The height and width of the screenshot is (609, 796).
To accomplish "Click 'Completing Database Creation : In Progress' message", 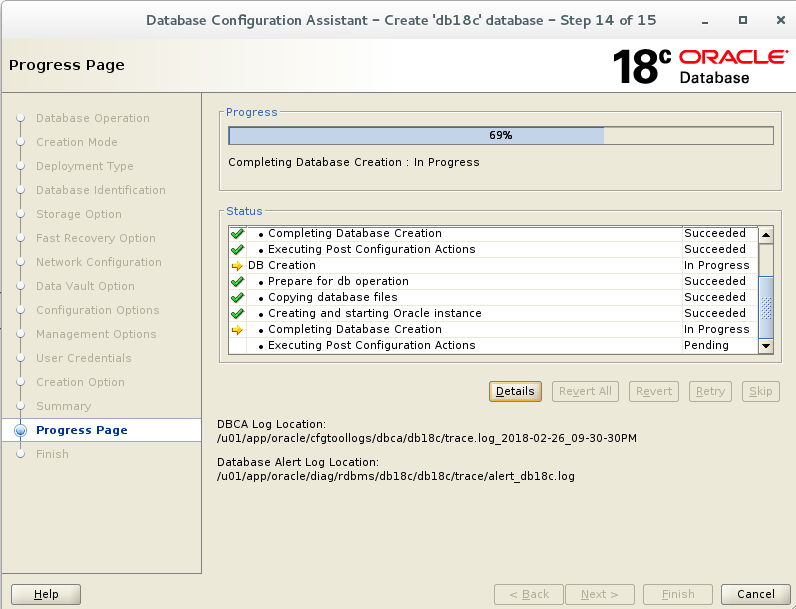I will click(x=353, y=162).
